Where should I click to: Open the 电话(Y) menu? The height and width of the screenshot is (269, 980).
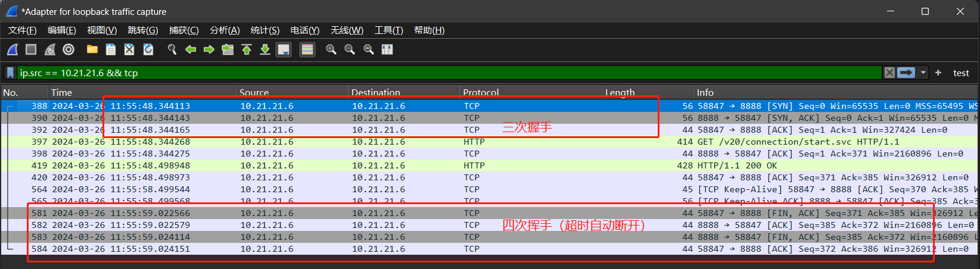point(305,30)
